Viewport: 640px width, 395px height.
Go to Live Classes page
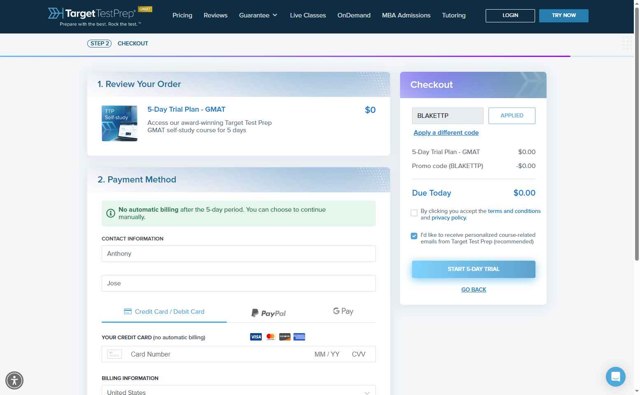(308, 15)
